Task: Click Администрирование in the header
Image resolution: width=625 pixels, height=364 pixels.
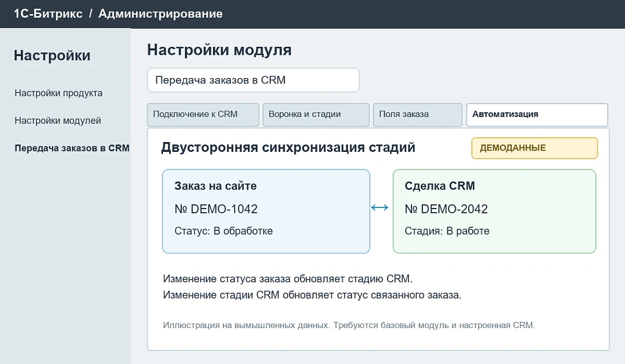Action: [161, 13]
